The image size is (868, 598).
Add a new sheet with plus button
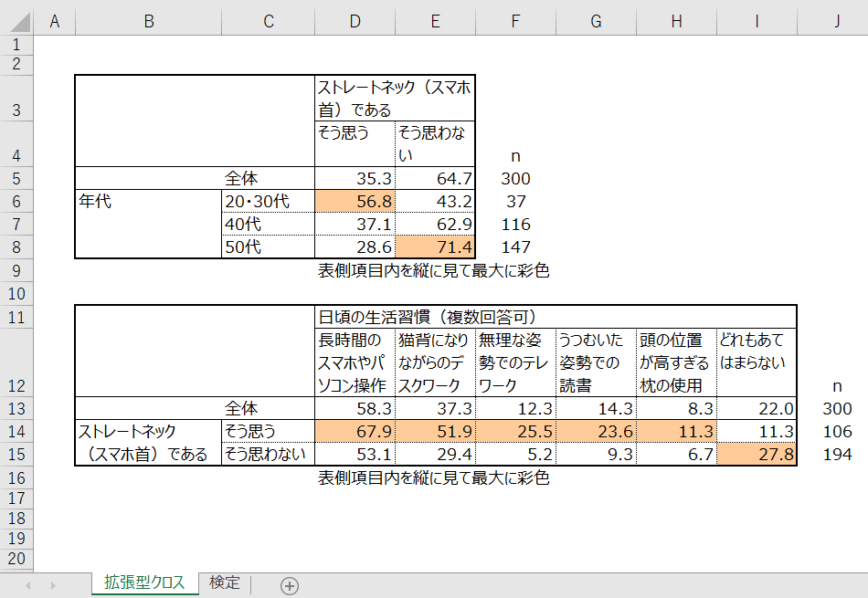click(290, 586)
